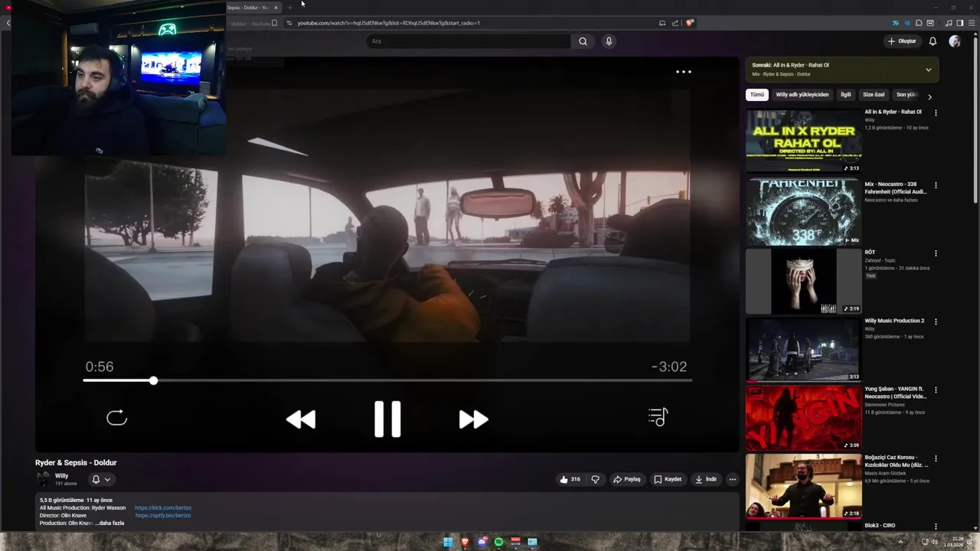
Task: Open Windows Start menu from taskbar
Action: click(448, 543)
